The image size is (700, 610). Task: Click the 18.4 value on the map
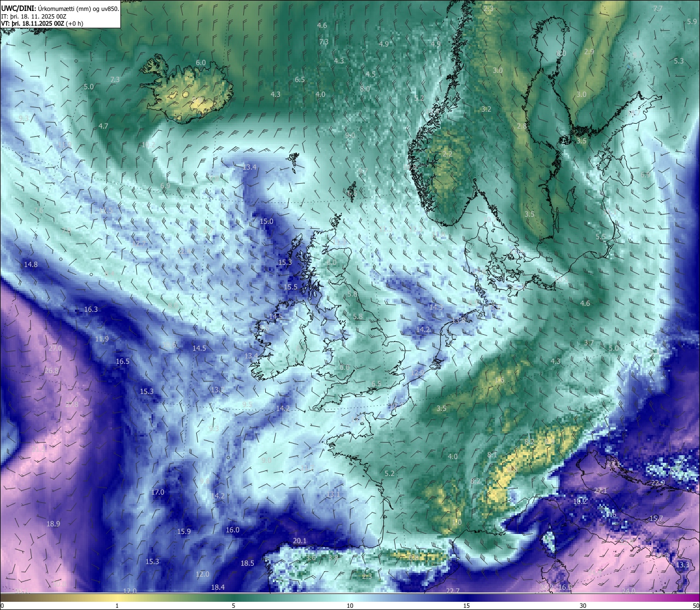(x=218, y=587)
